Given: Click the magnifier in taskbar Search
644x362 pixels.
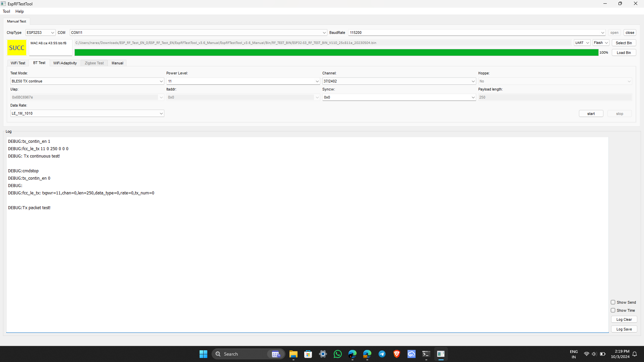Looking at the screenshot, I should coord(218,354).
